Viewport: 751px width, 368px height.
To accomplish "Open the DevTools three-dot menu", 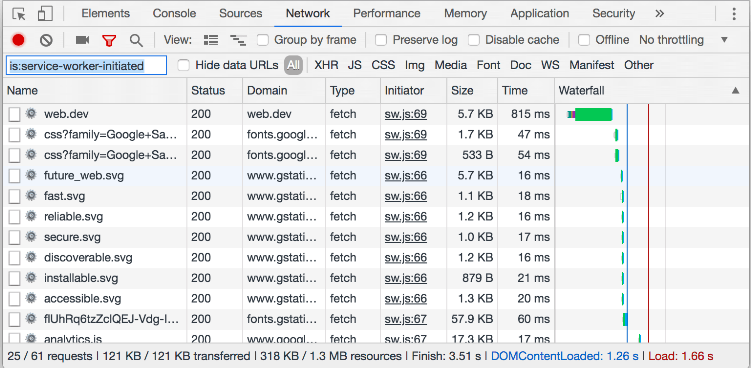I will 734,13.
